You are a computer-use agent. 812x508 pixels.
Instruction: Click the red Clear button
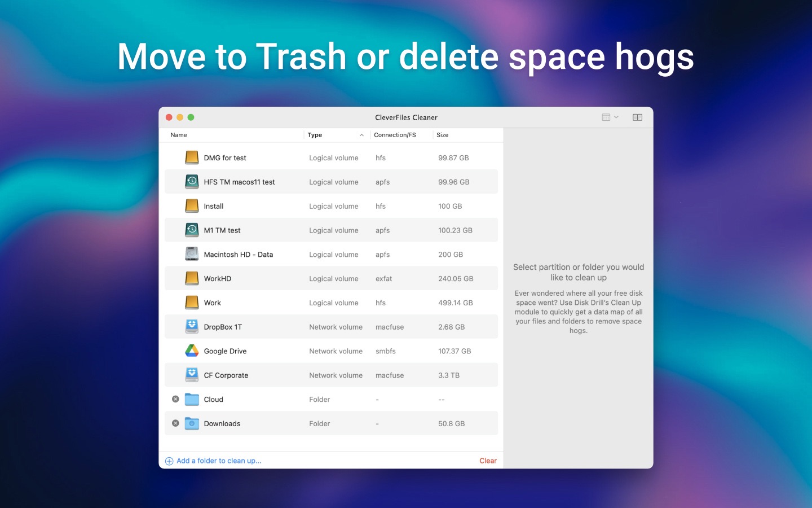click(488, 461)
